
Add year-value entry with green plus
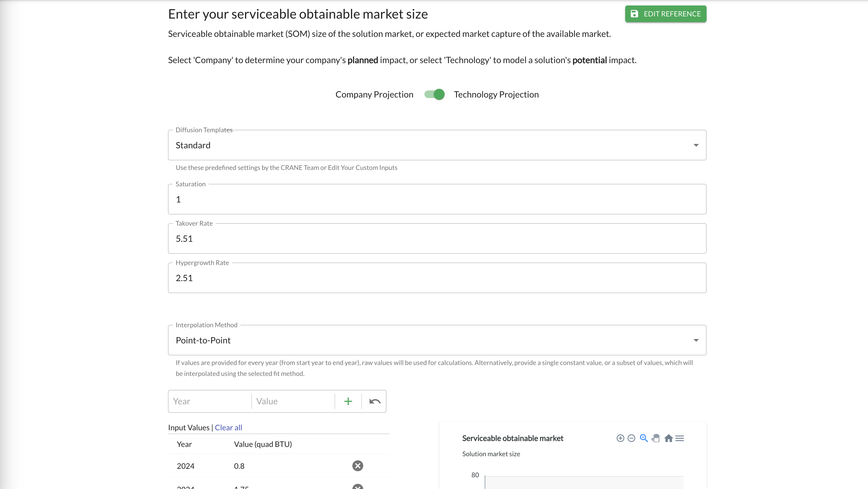348,401
